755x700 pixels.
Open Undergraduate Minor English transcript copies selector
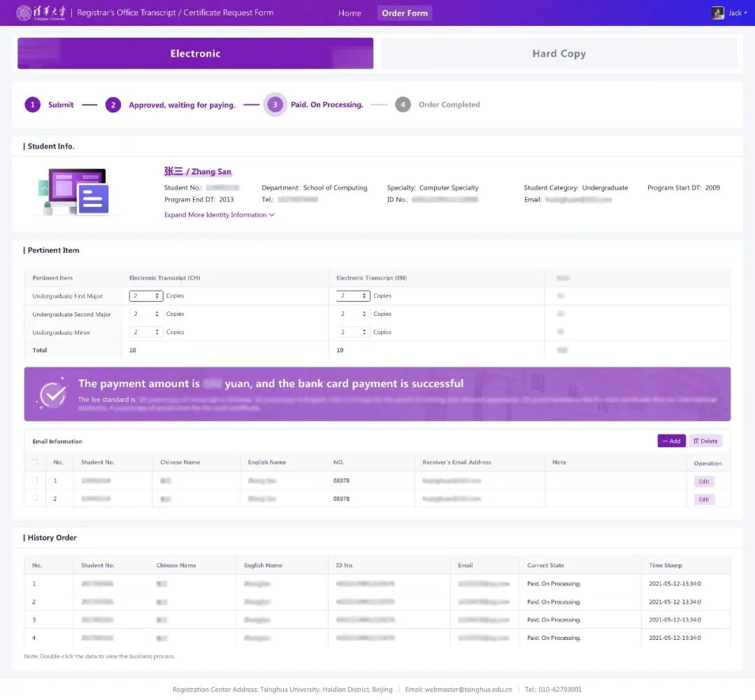point(353,333)
